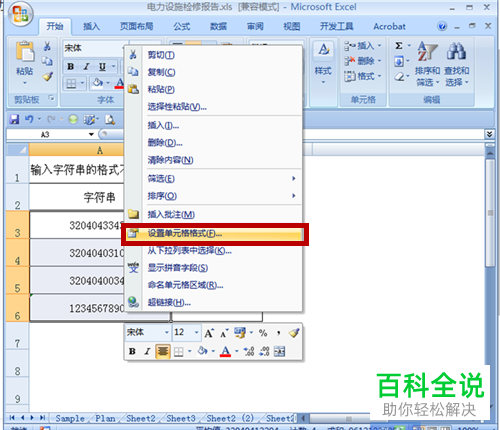The width and height of the screenshot is (500, 430).
Task: Click the accounting number format icon in mini toolbar
Action: (239, 333)
